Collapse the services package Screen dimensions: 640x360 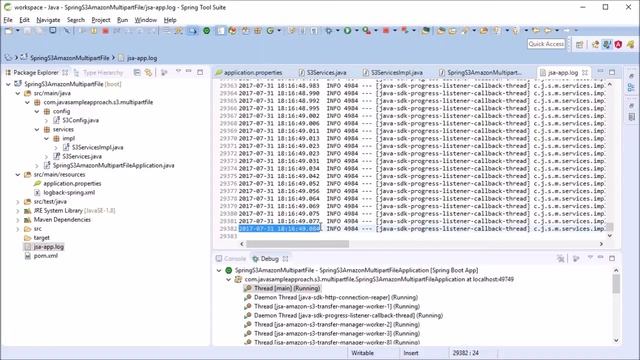37,129
